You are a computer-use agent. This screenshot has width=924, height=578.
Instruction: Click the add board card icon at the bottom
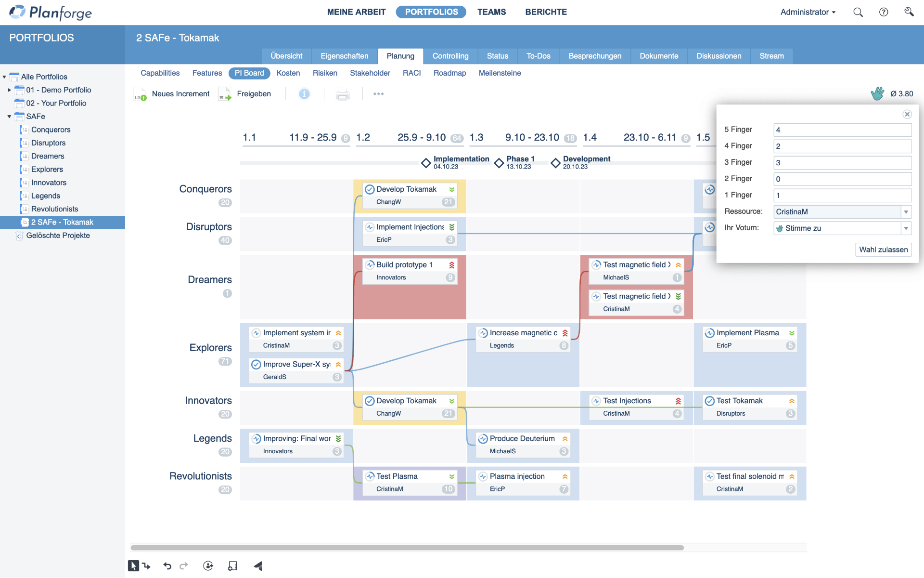[x=232, y=566]
